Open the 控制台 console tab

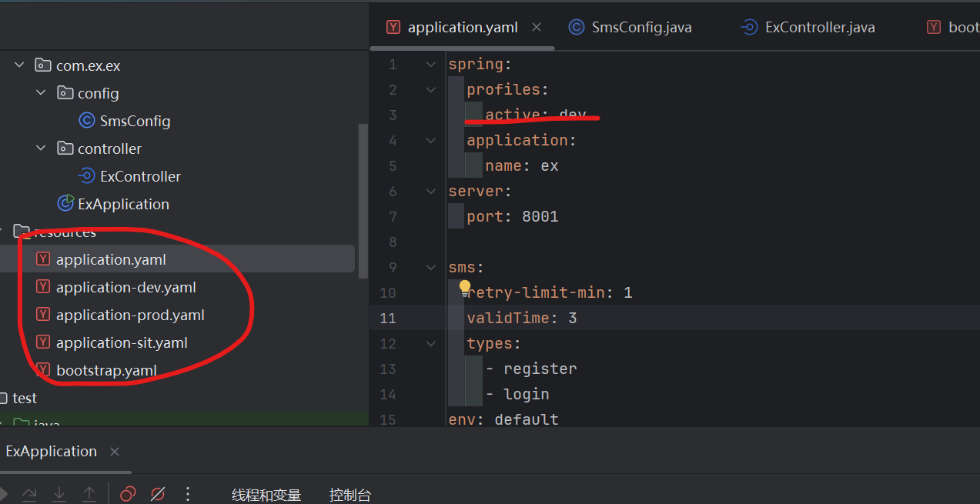coord(350,495)
